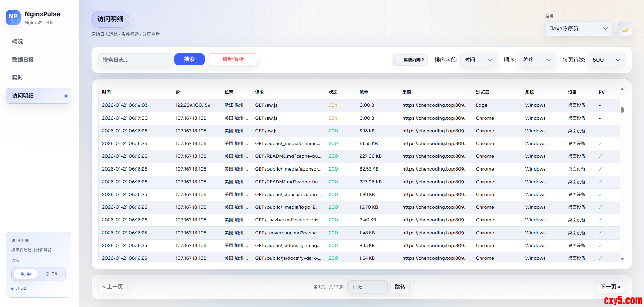The height and width of the screenshot is (307, 644).
Task: Toggle dark mode with the moon icon
Action: pyautogui.click(x=625, y=29)
